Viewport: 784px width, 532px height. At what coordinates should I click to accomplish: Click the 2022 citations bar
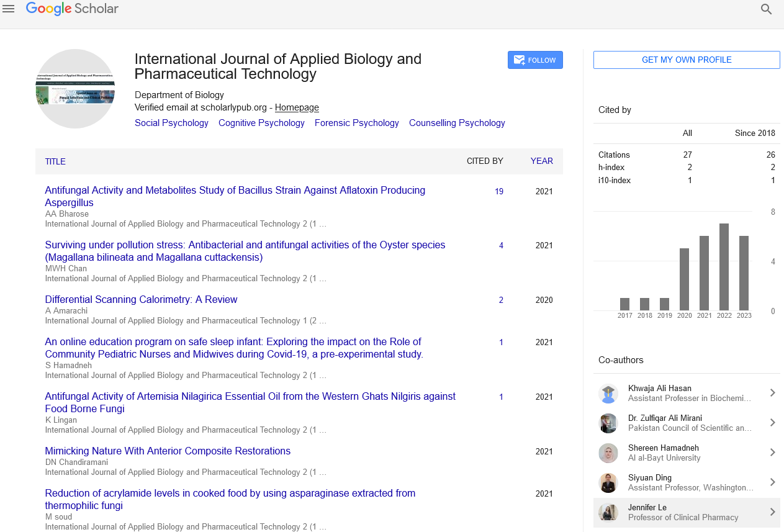pos(724,267)
